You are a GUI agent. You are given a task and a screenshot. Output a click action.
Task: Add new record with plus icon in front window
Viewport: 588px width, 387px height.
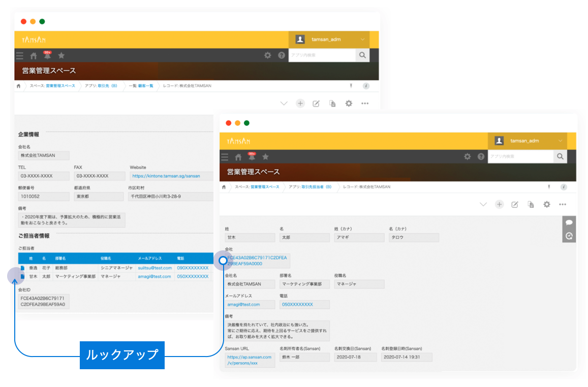[500, 204]
